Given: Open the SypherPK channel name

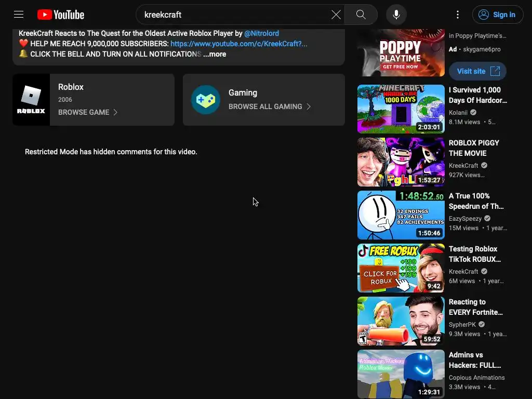Looking at the screenshot, I should pos(462,324).
